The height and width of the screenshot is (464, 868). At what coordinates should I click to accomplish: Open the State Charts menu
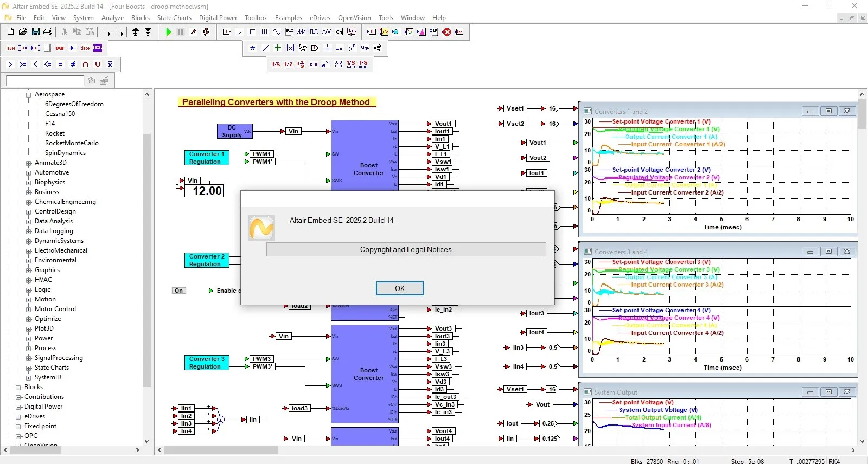click(174, 18)
